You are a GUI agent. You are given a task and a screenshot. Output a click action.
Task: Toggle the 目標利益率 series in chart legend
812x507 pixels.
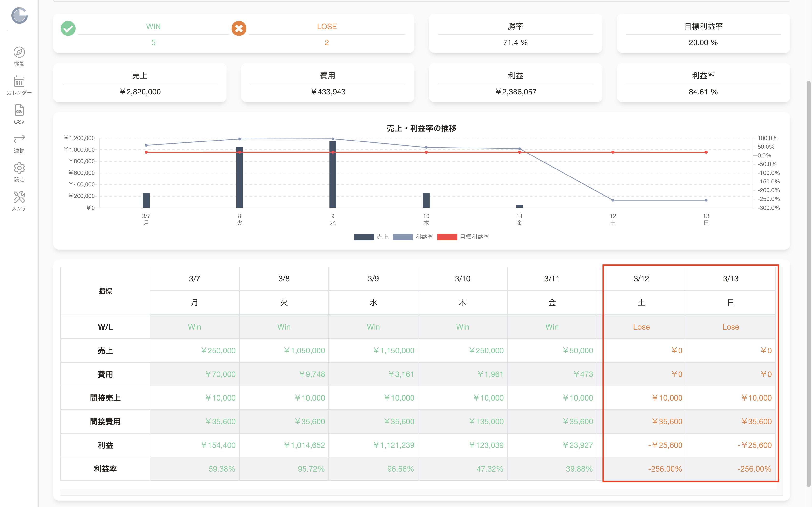[x=463, y=237]
